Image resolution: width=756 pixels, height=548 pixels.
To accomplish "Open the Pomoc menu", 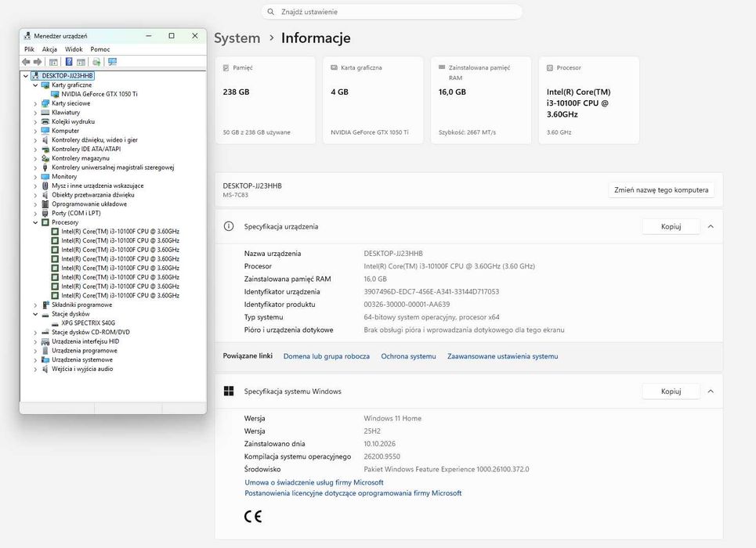I will pos(100,49).
